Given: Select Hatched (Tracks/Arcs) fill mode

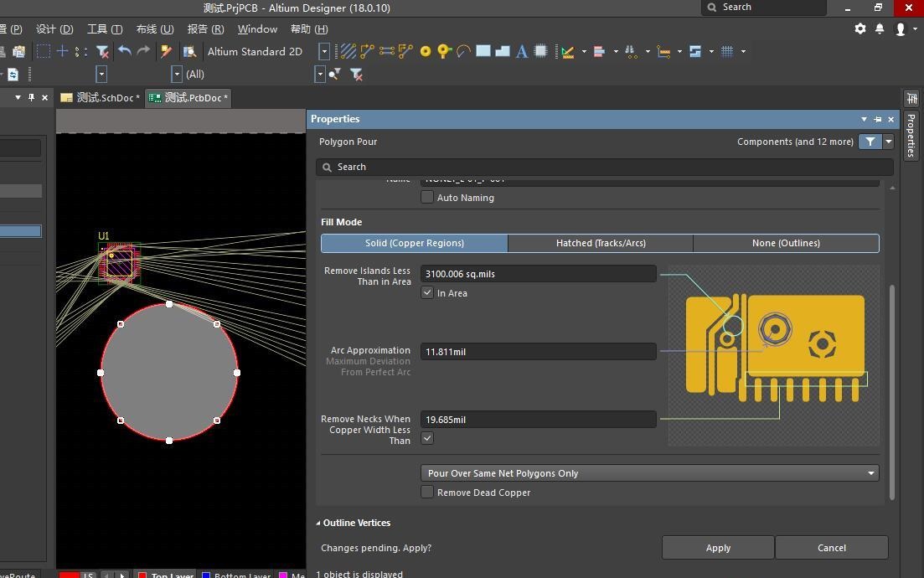Looking at the screenshot, I should [600, 243].
